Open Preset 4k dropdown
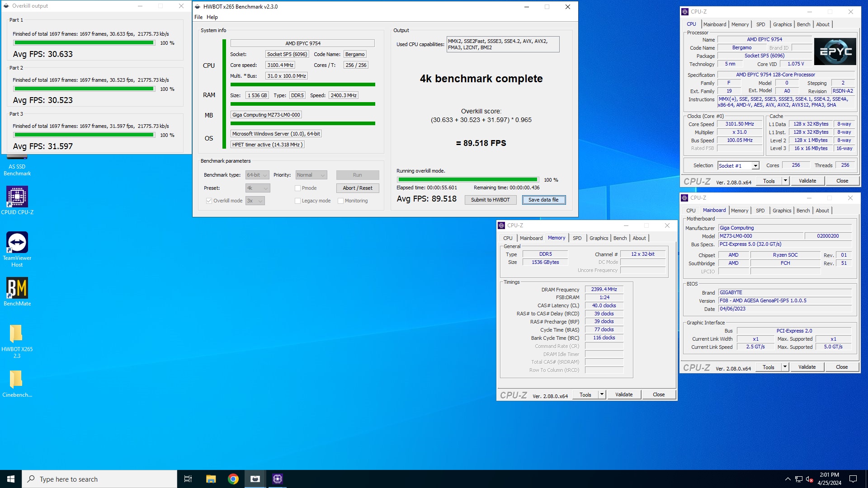This screenshot has width=868, height=488. [257, 188]
